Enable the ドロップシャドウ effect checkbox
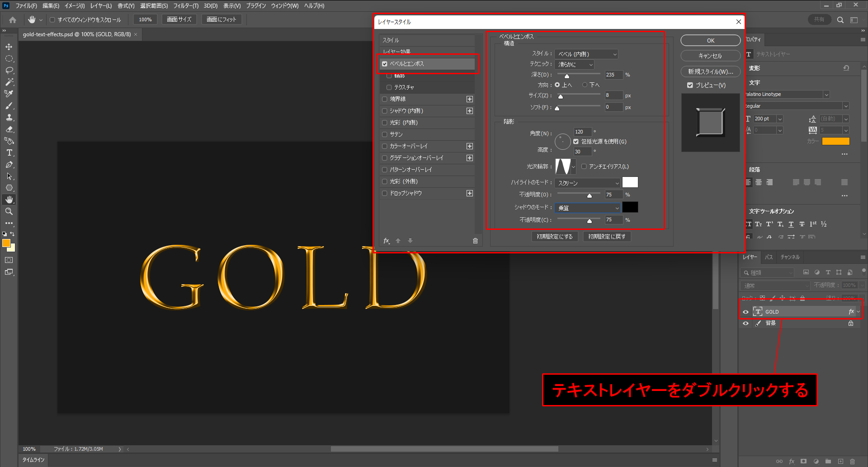The height and width of the screenshot is (467, 868). (x=385, y=193)
